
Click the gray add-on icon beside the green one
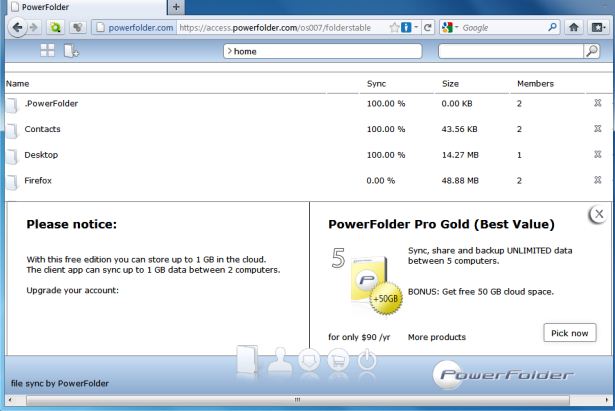78,27
